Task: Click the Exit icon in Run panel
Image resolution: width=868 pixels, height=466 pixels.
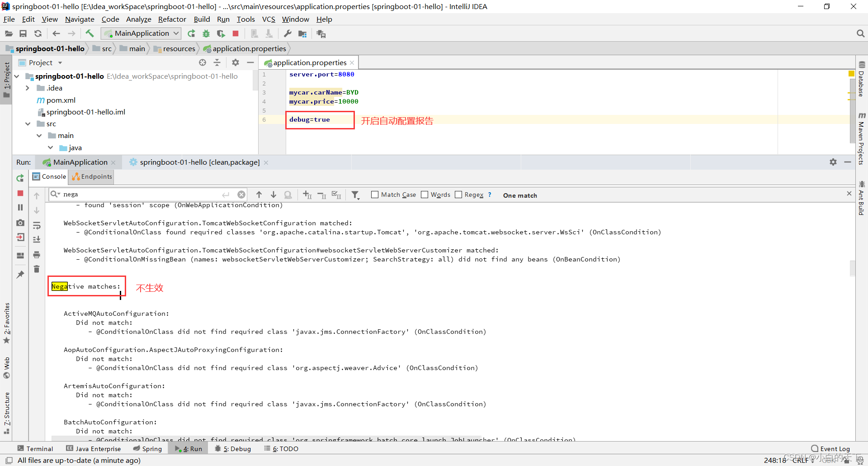Action: click(20, 237)
